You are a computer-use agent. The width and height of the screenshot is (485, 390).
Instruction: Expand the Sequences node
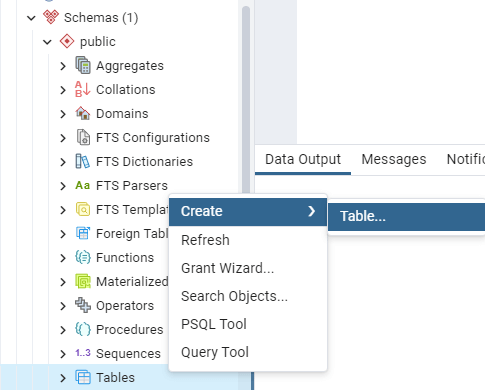[63, 354]
